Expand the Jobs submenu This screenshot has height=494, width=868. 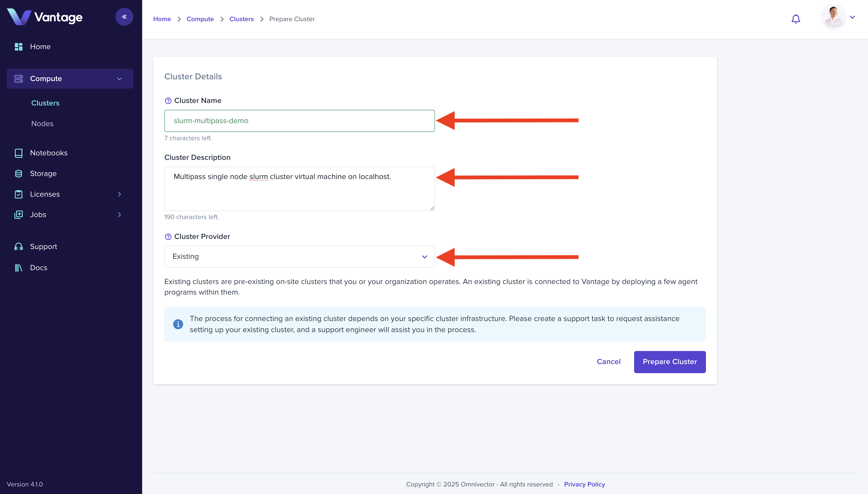[119, 215]
